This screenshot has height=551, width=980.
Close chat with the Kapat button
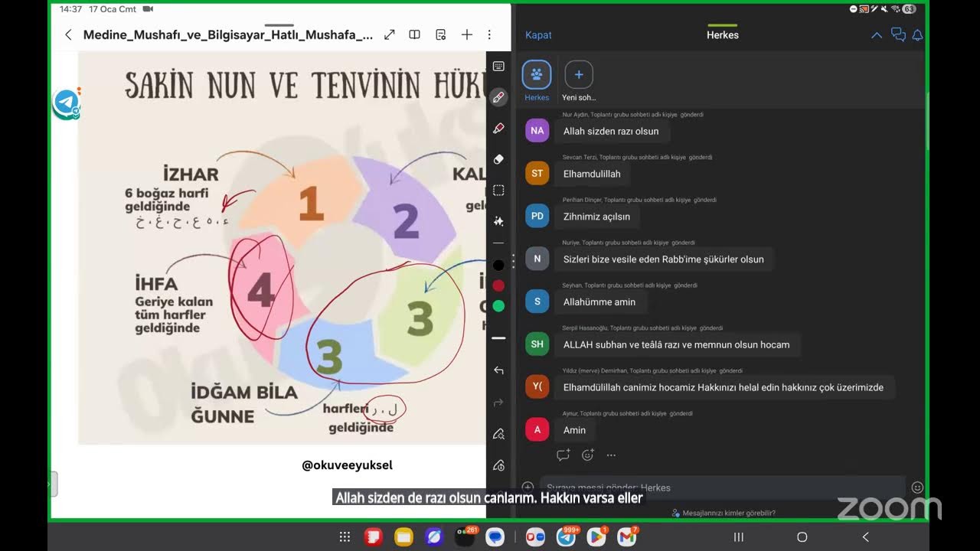[x=538, y=35]
